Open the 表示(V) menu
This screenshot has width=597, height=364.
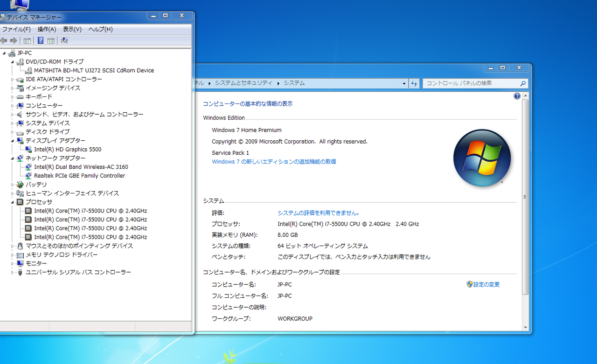click(x=72, y=29)
